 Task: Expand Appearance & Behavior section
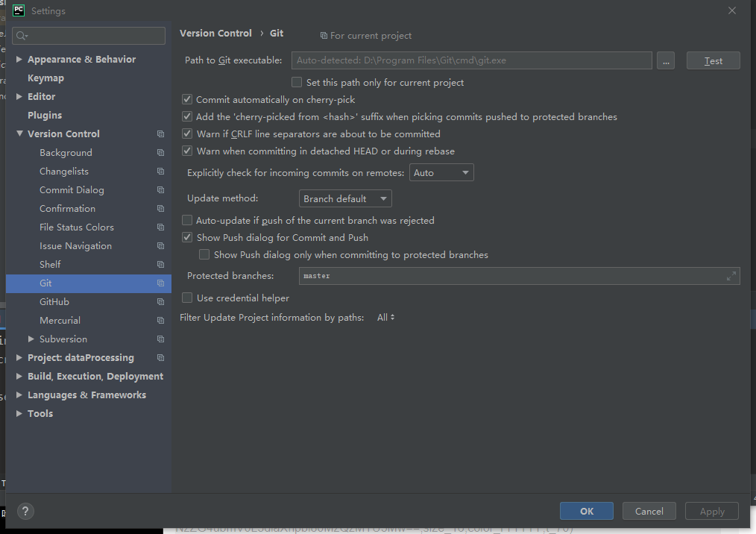[19, 59]
